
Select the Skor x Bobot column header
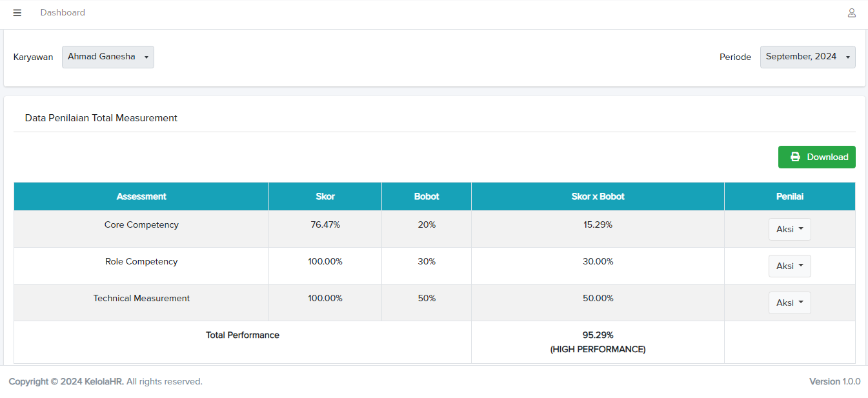pyautogui.click(x=598, y=197)
